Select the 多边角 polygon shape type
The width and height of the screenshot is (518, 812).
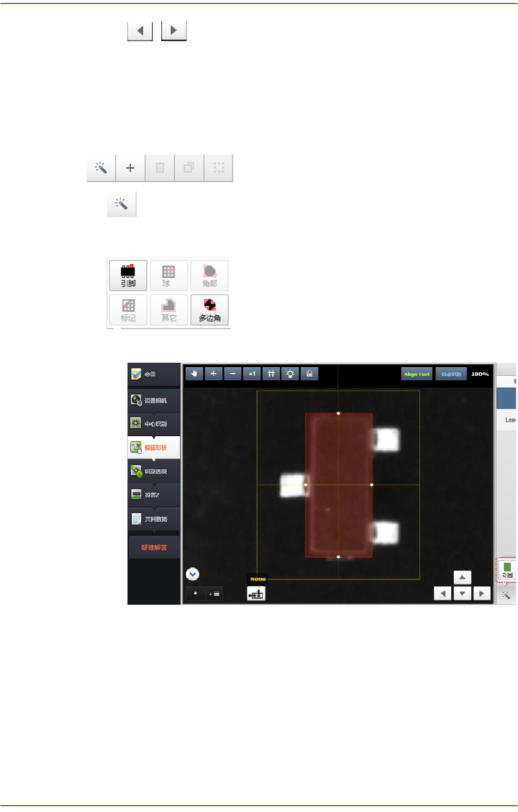point(210,310)
